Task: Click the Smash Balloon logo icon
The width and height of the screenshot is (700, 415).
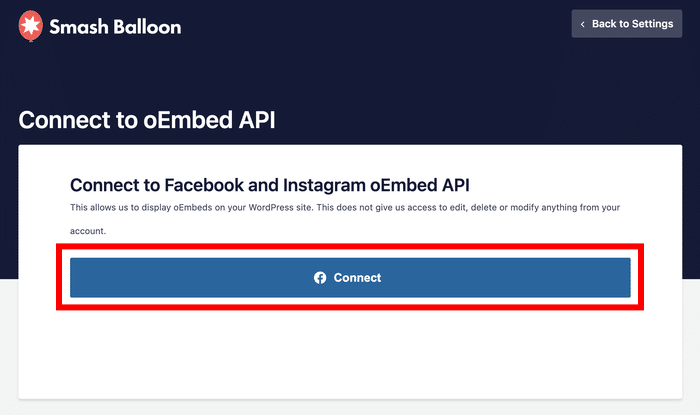Action: click(x=31, y=26)
